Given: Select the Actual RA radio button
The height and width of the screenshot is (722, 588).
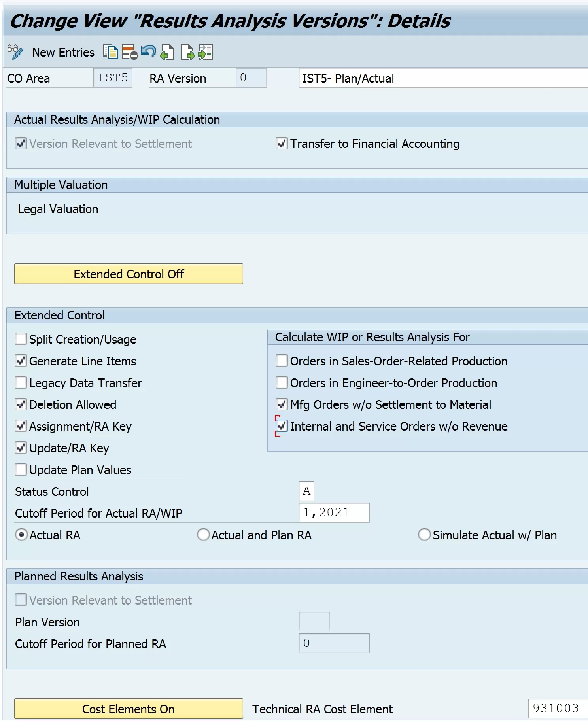Looking at the screenshot, I should pos(21,535).
